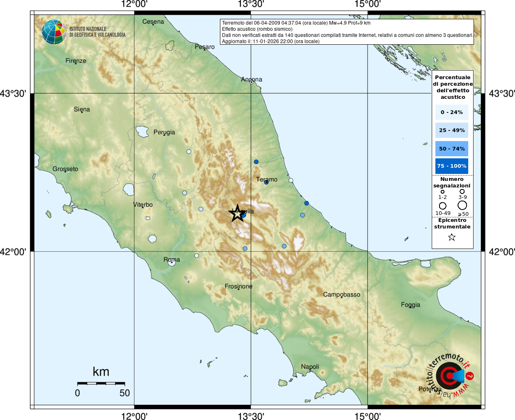
Task: Click the black-and-white km scale bar
Action: pyautogui.click(x=101, y=383)
